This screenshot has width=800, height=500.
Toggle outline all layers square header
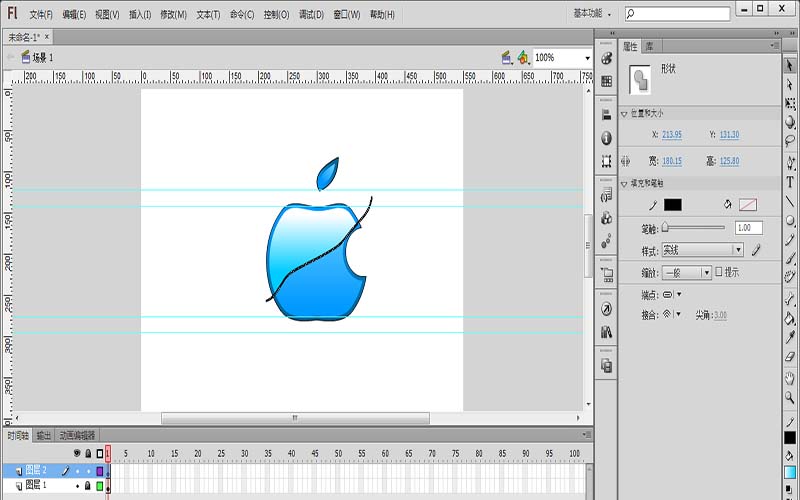100,453
